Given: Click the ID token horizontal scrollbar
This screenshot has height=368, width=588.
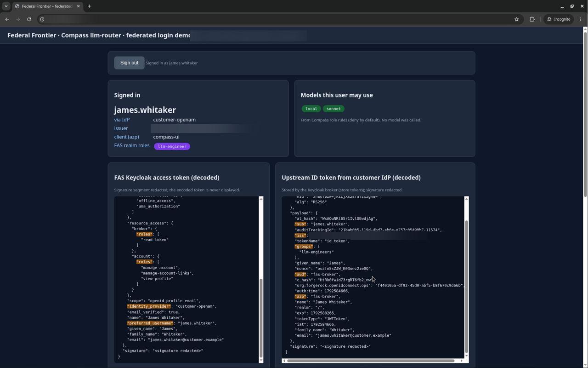Looking at the screenshot, I should (x=371, y=361).
